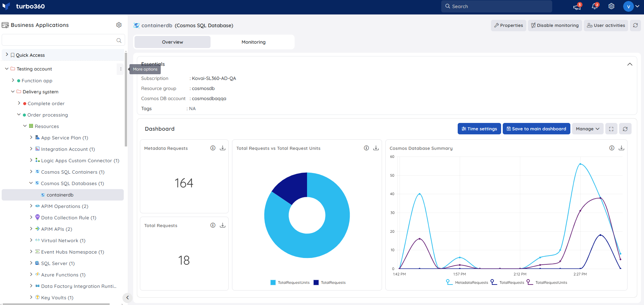Image resolution: width=644 pixels, height=305 pixels.
Task: Select Event Hubs Namespace (1)
Action: point(73,252)
